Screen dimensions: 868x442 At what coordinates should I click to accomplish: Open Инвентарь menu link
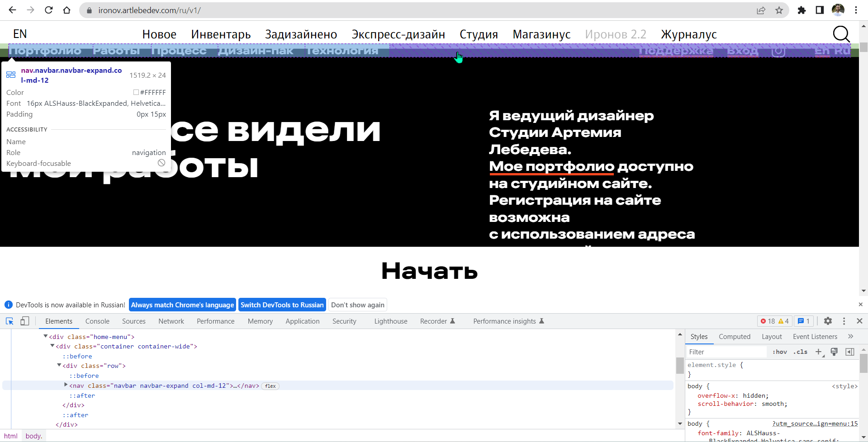click(x=221, y=34)
